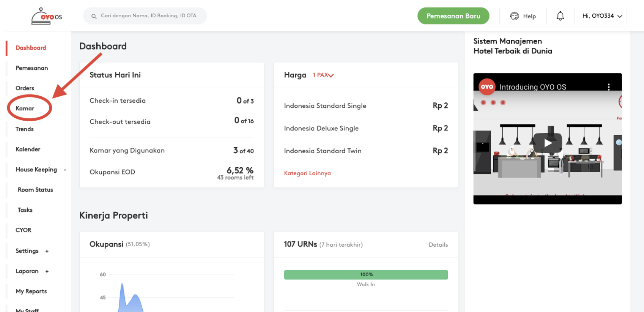This screenshot has height=312, width=644.
Task: Click the Pemesanan Baru button
Action: [x=453, y=16]
